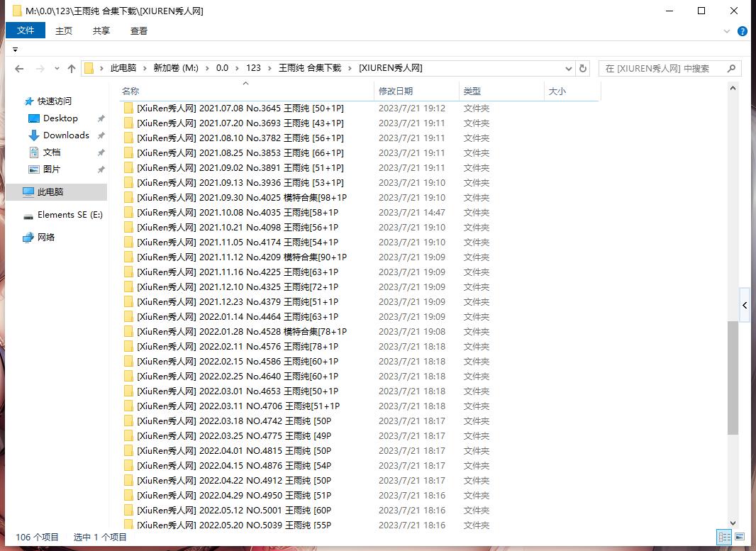Select folder 2021.07.08 No.3645
Viewport: 756px width, 551px height.
240,108
